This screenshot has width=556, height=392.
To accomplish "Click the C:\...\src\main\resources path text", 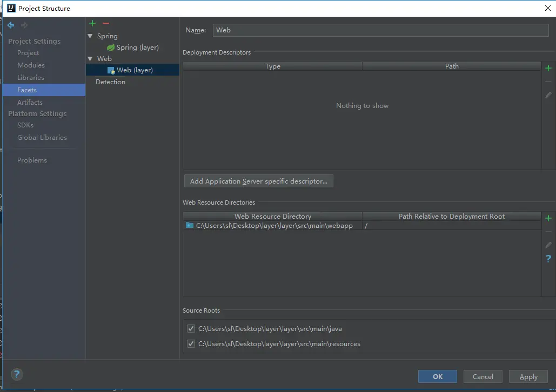I will click(x=279, y=344).
